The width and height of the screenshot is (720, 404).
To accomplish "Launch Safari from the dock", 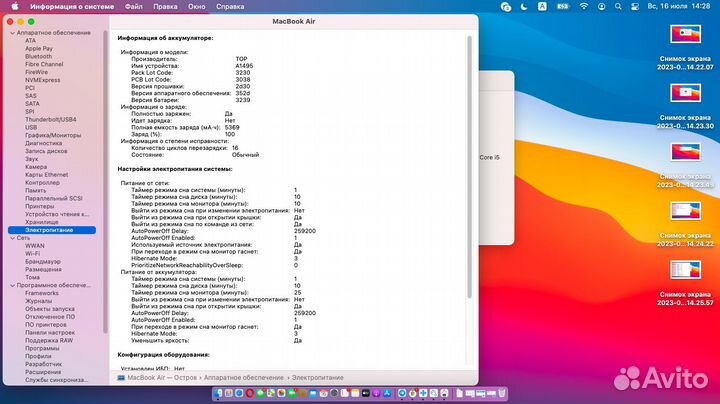I will pos(239,393).
